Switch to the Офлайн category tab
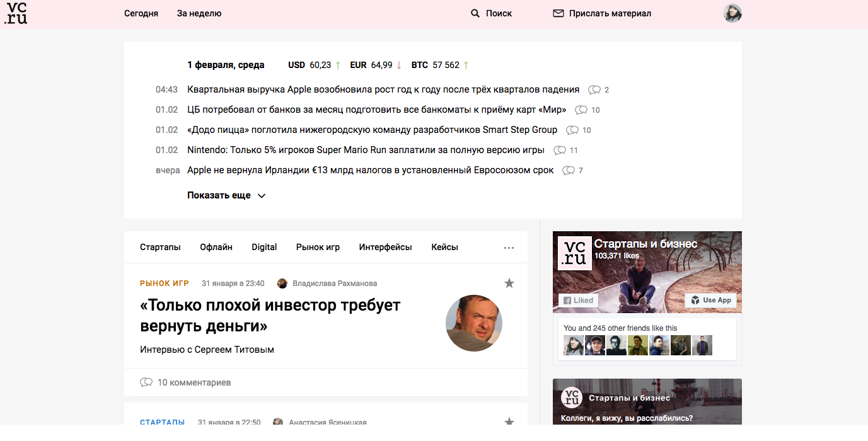The width and height of the screenshot is (868, 441). (x=216, y=247)
